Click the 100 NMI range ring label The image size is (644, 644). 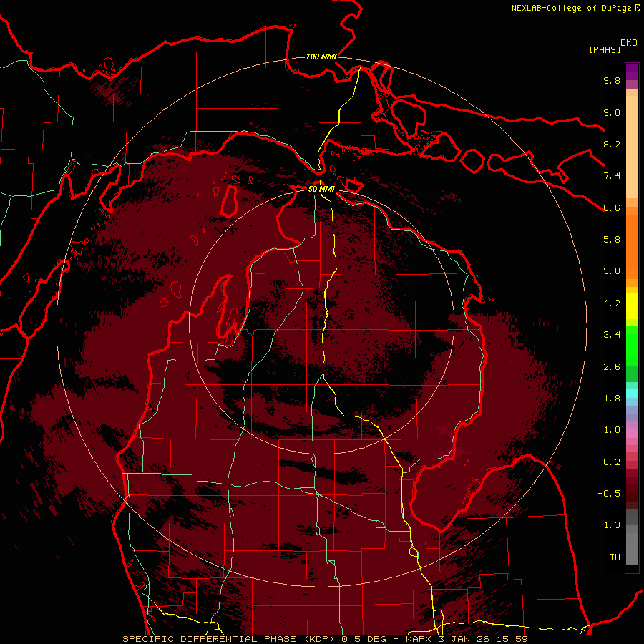pos(321,57)
